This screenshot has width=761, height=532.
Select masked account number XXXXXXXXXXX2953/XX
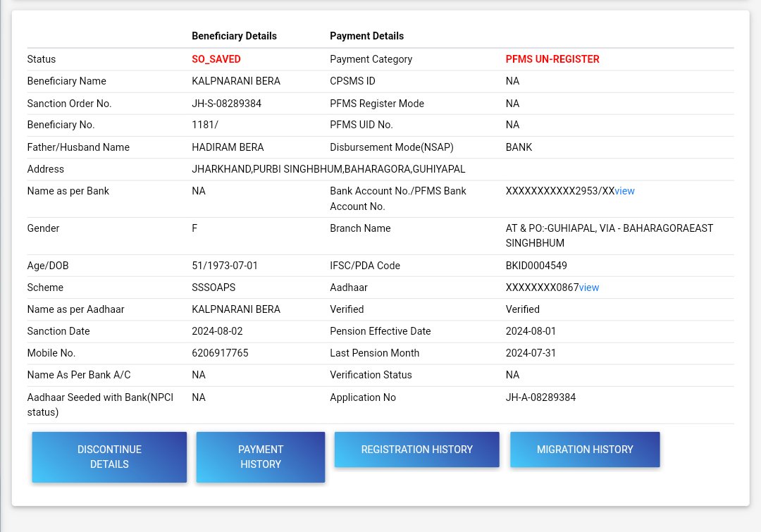(560, 191)
